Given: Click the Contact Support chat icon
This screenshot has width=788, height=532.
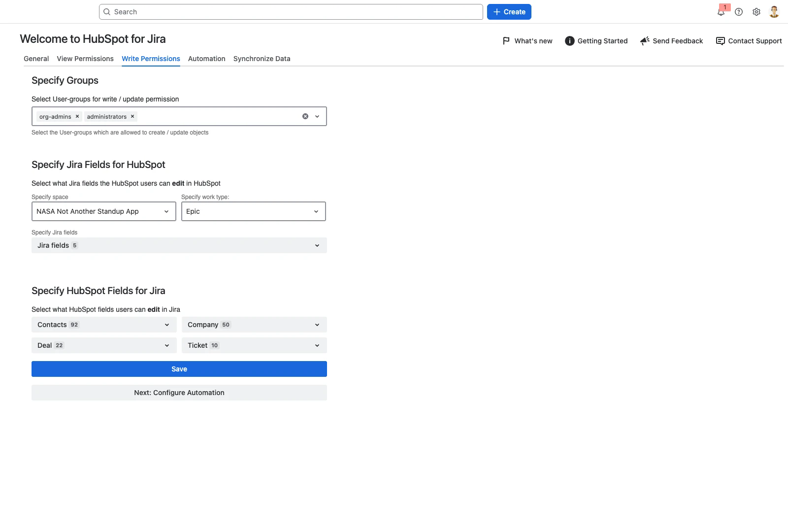Looking at the screenshot, I should (x=720, y=41).
